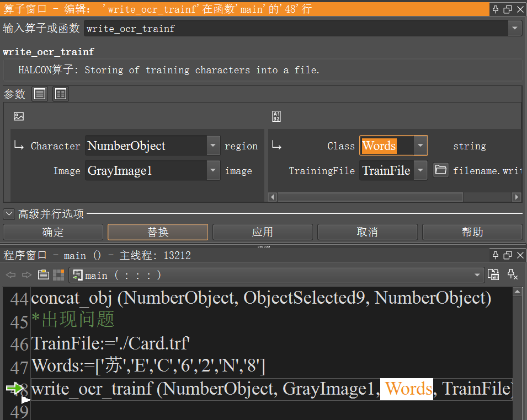Float the program window with restore icon
This screenshot has height=420, width=527.
(x=508, y=255)
